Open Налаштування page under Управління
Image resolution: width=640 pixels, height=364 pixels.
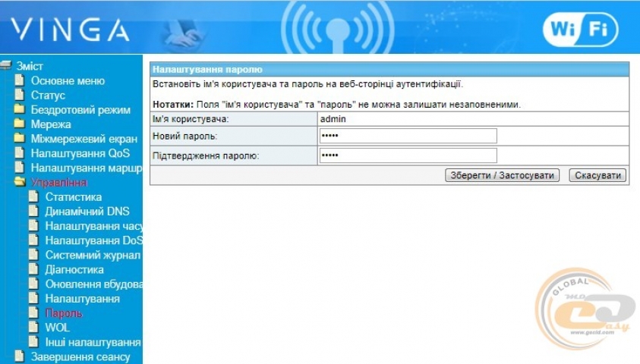tap(83, 299)
